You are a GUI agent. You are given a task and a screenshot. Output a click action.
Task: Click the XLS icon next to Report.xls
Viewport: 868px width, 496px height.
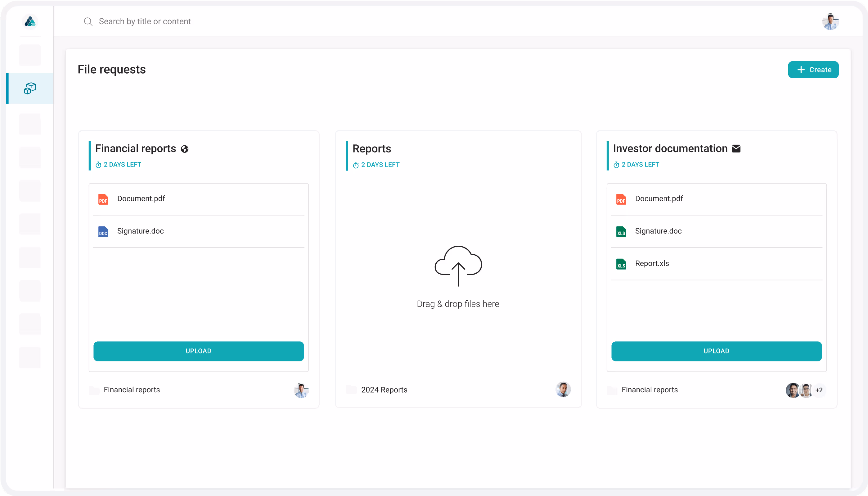pyautogui.click(x=621, y=264)
